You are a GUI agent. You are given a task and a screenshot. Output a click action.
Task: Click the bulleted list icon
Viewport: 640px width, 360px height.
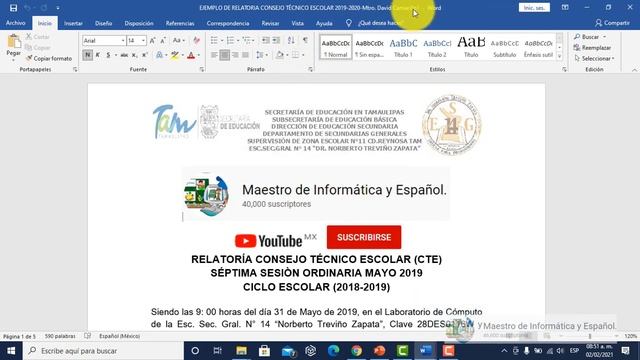[x=214, y=40]
